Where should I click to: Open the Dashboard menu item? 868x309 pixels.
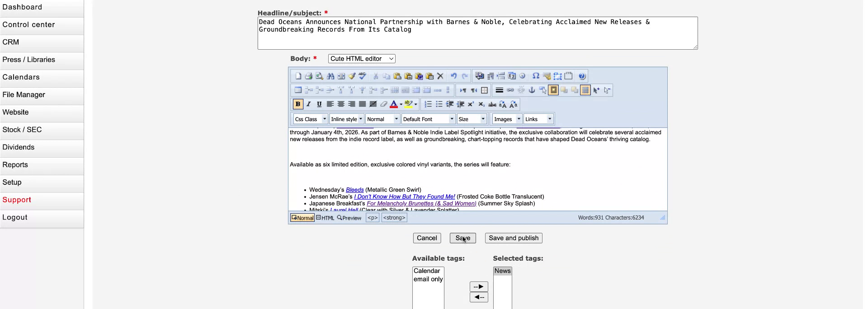click(x=42, y=7)
